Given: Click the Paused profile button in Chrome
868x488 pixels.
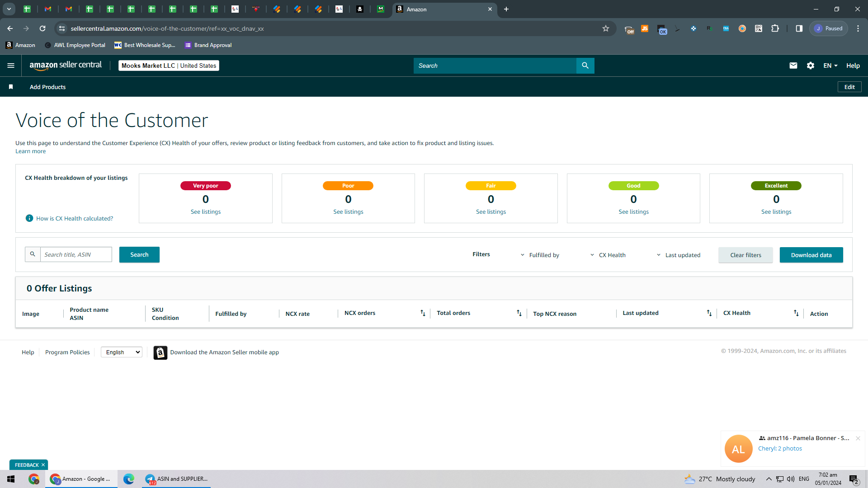Looking at the screenshot, I should click(x=829, y=28).
